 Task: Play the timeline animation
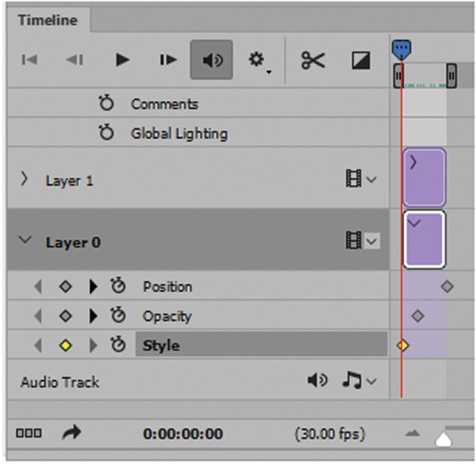[122, 60]
